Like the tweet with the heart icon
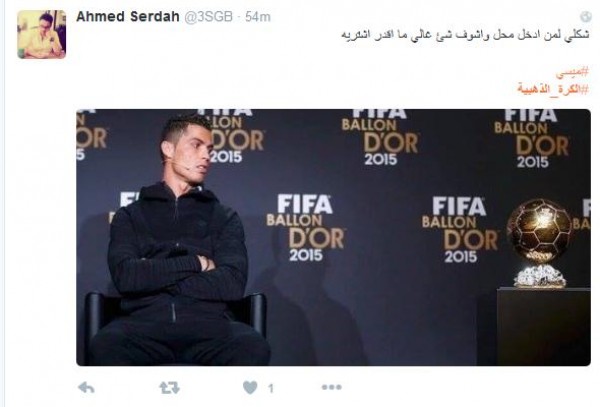Image resolution: width=600 pixels, height=407 pixels. pos(250,387)
